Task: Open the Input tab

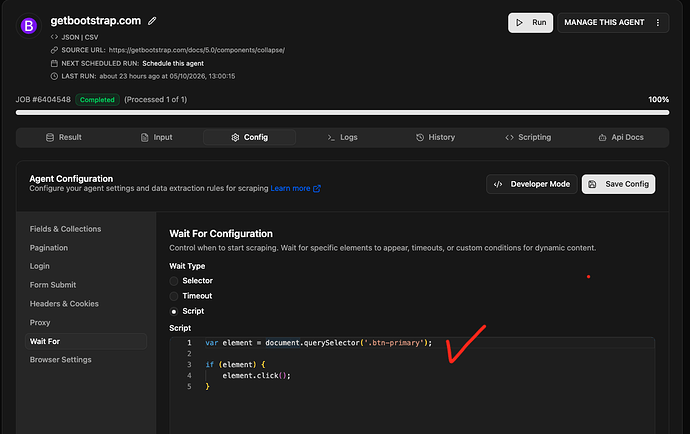Action: tap(157, 137)
